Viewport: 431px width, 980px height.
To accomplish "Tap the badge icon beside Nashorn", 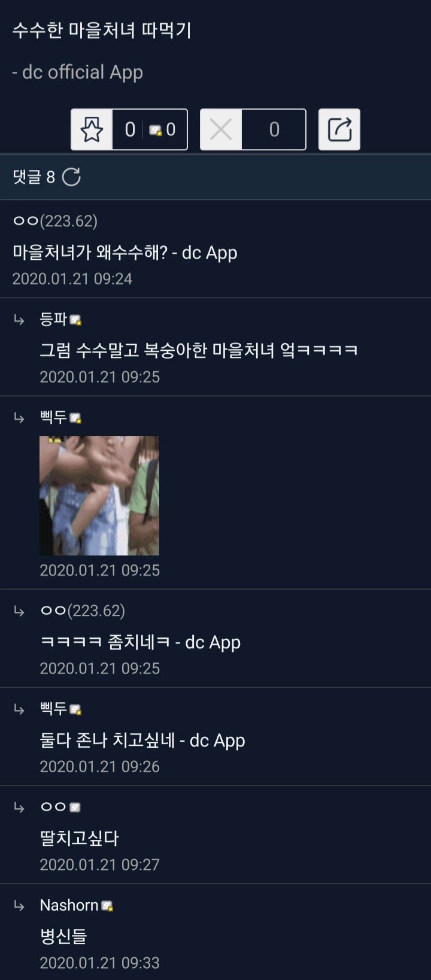I will [x=107, y=906].
